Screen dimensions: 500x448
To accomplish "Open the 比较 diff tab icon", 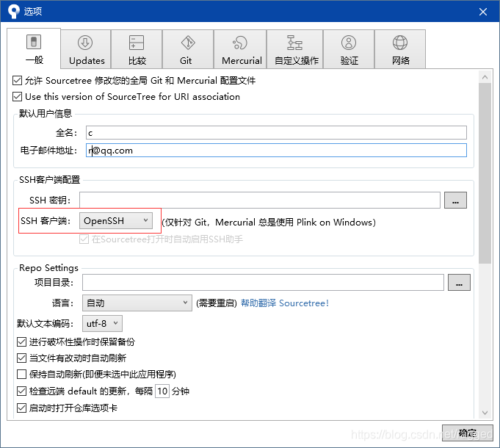I will coord(137,43).
